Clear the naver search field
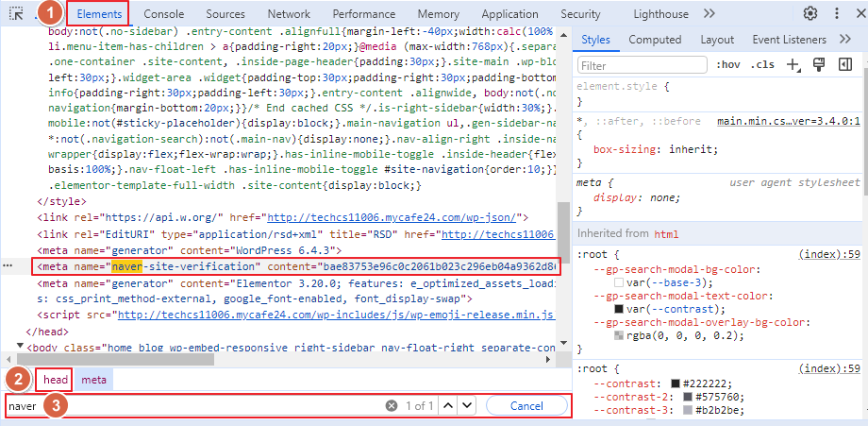868x426 pixels. pos(392,406)
